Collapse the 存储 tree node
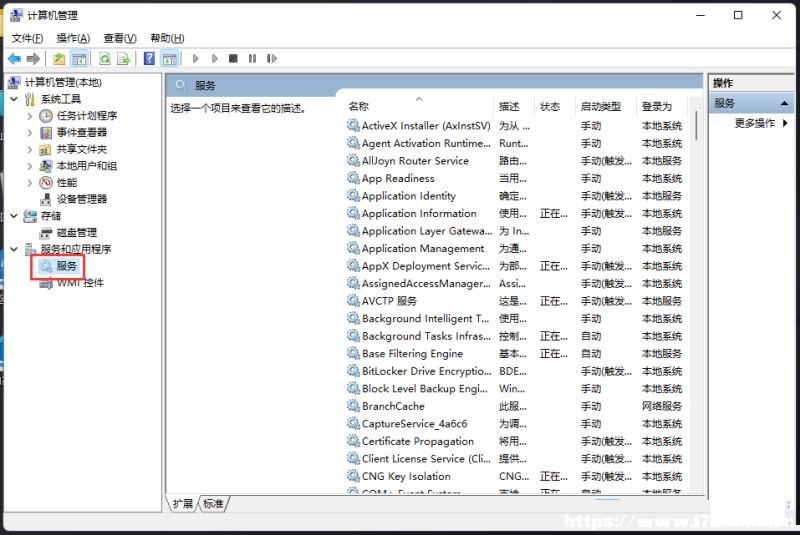This screenshot has height=535, width=800. (14, 216)
